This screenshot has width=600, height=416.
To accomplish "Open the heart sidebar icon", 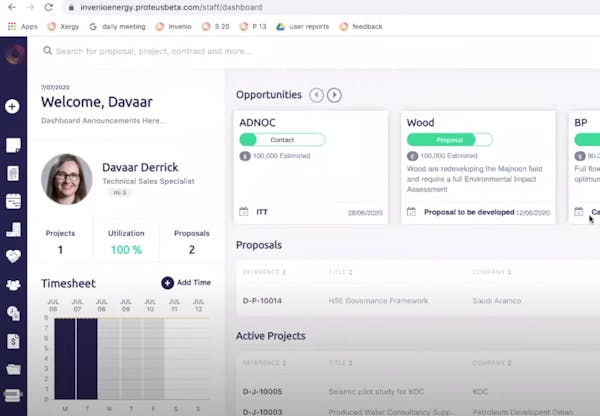I will click(13, 256).
